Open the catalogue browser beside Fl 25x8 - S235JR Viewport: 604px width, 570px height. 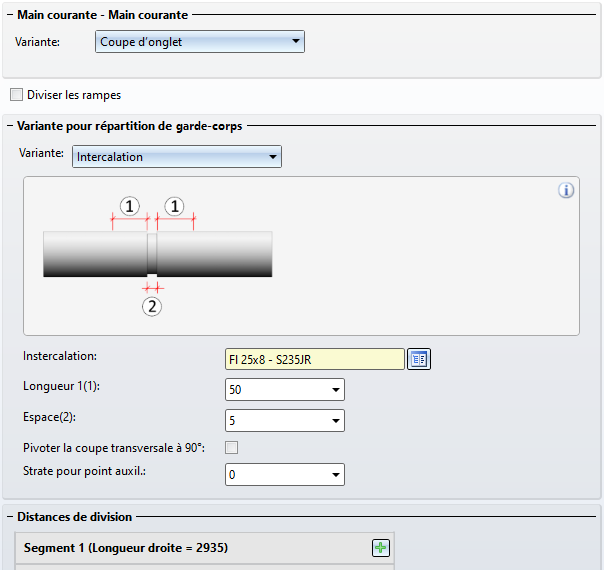[x=419, y=359]
